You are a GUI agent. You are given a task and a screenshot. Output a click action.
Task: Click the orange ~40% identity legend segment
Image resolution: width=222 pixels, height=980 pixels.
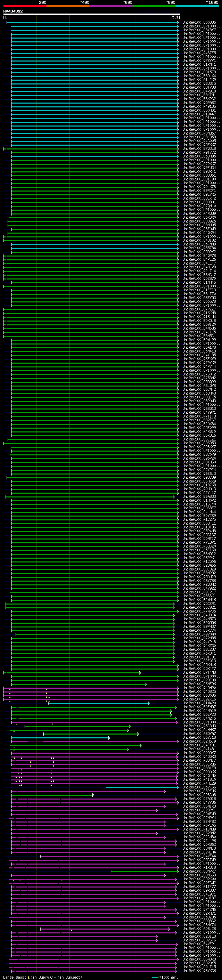click(68, 6)
